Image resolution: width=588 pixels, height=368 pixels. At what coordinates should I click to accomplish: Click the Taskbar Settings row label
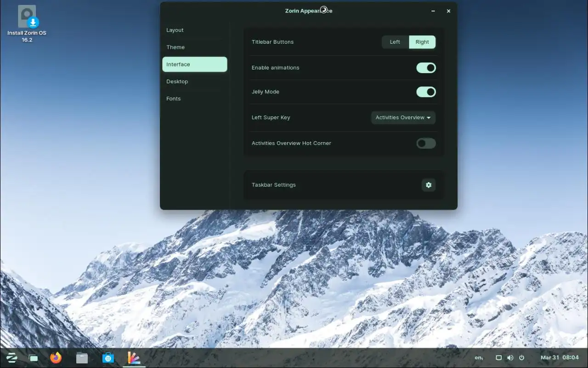(274, 185)
